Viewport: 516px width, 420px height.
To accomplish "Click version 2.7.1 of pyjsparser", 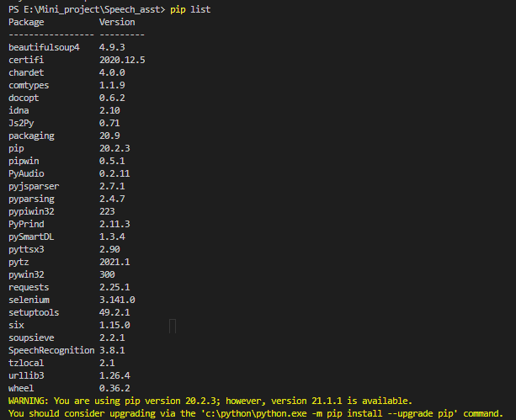I will tap(112, 186).
